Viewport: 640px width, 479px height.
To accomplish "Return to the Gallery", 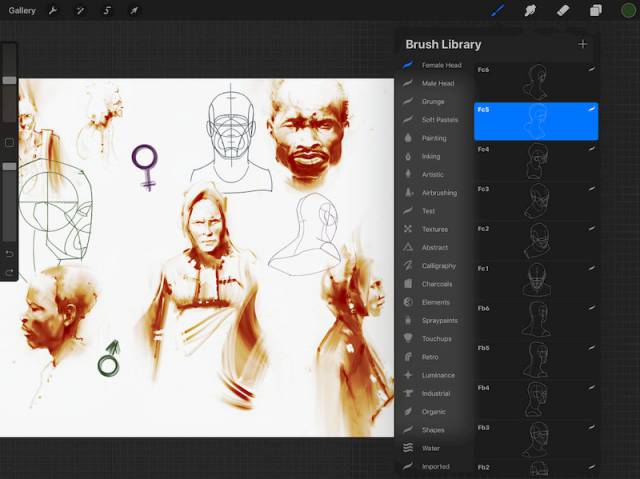I will click(22, 11).
